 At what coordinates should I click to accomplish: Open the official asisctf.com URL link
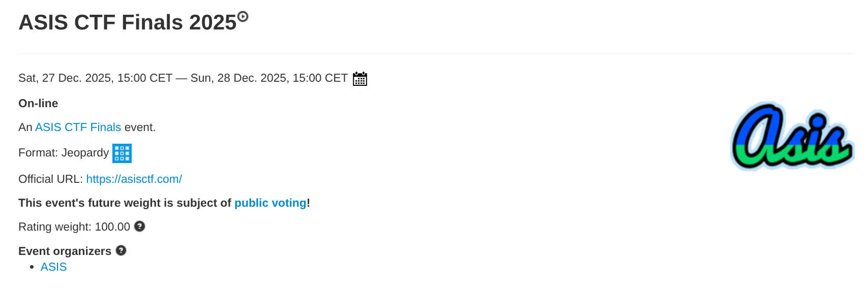(x=134, y=179)
